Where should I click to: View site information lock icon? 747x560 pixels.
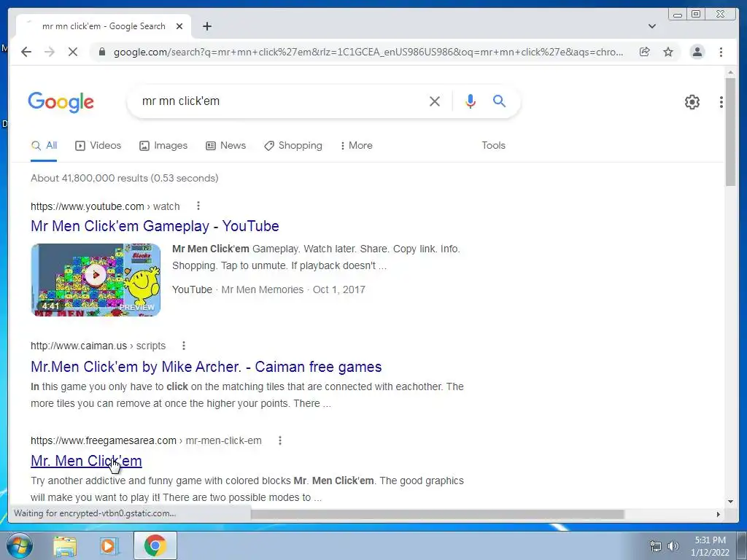[101, 52]
